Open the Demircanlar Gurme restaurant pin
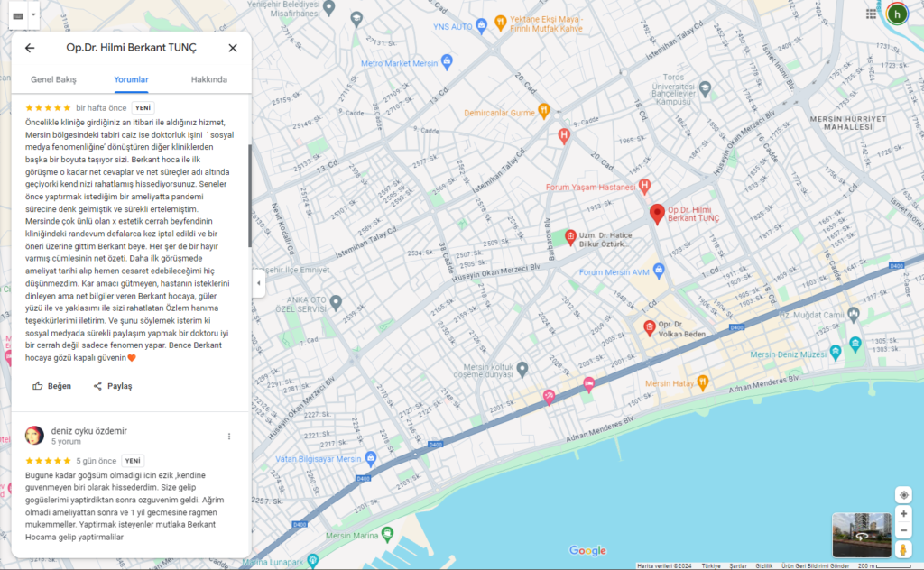This screenshot has width=924, height=570. 544,110
